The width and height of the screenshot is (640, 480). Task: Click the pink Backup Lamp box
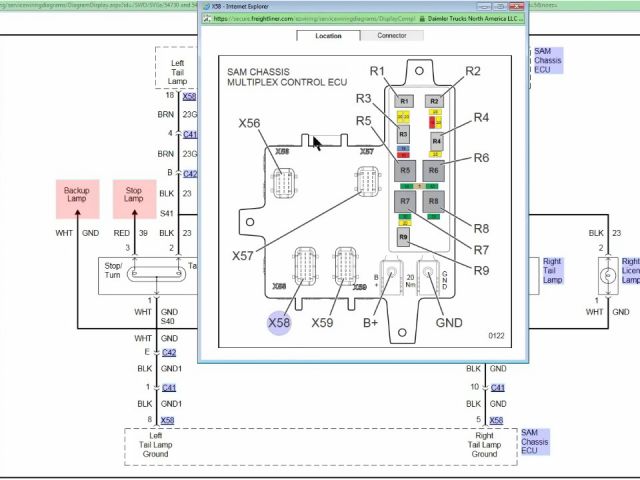pos(77,197)
